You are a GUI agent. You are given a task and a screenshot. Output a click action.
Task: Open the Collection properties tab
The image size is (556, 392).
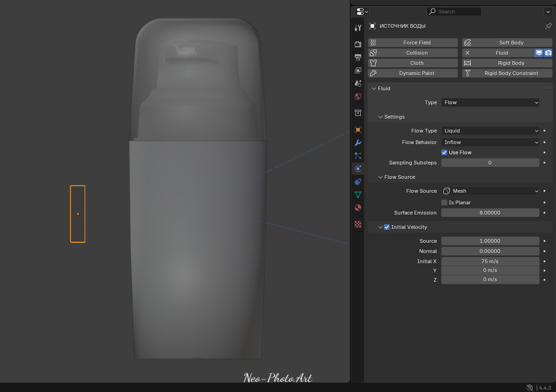pyautogui.click(x=358, y=113)
